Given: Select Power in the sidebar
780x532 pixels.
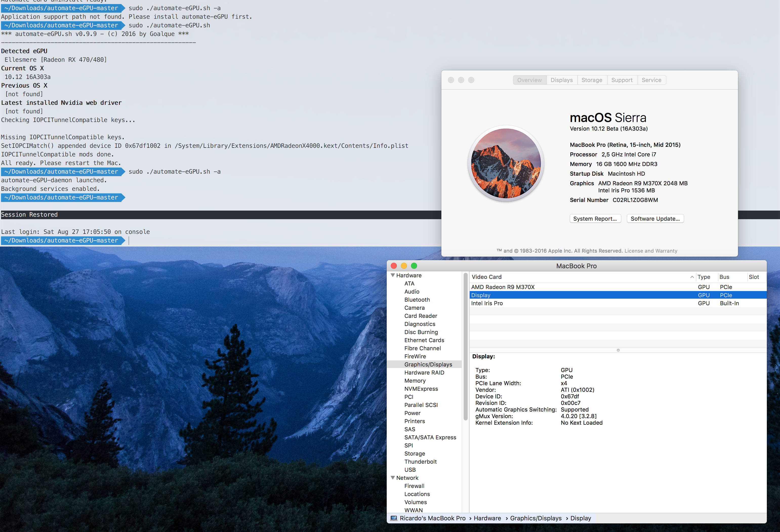Looking at the screenshot, I should coord(412,413).
